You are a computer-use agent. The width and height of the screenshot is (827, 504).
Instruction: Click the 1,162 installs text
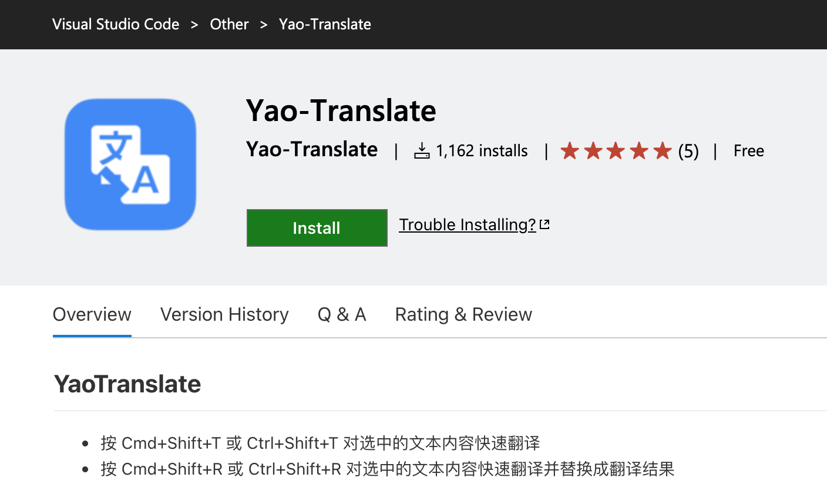(x=482, y=151)
